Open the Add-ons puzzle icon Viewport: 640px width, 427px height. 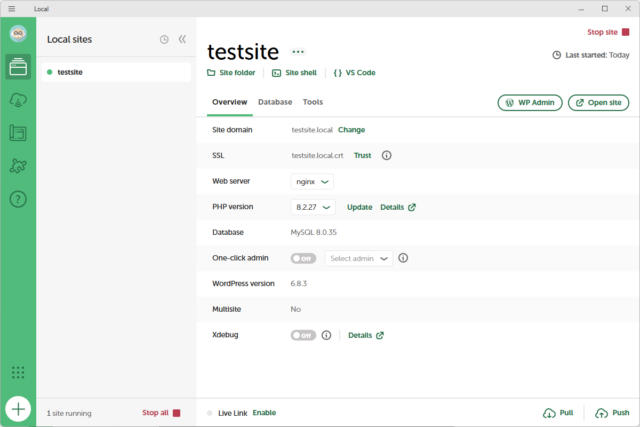18,166
